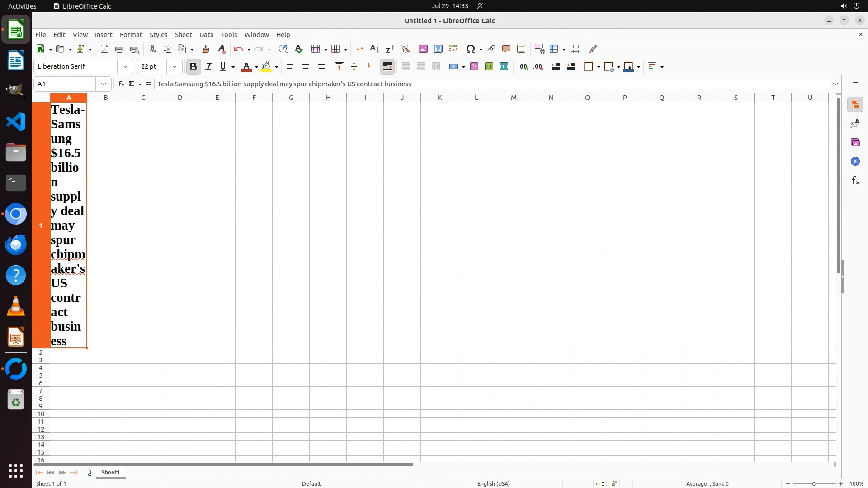Format cell as percent
This screenshot has height=488, width=868.
tap(474, 67)
